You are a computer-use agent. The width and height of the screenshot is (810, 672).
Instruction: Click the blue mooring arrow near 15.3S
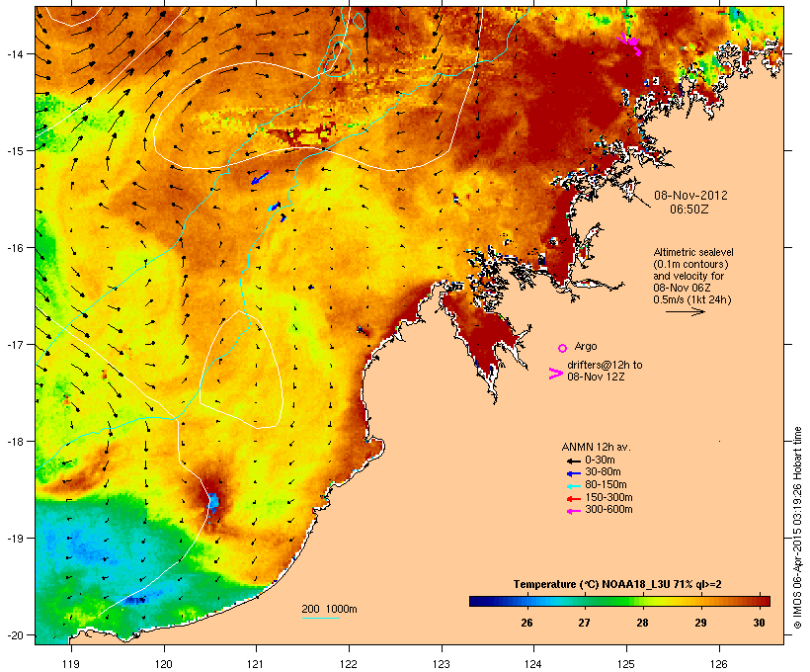click(260, 178)
